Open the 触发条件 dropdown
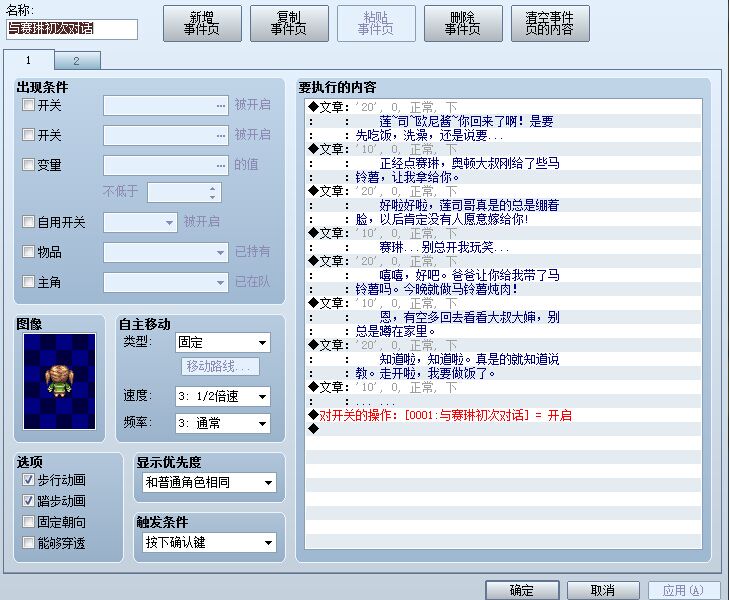The width and height of the screenshot is (729, 600). coord(209,542)
